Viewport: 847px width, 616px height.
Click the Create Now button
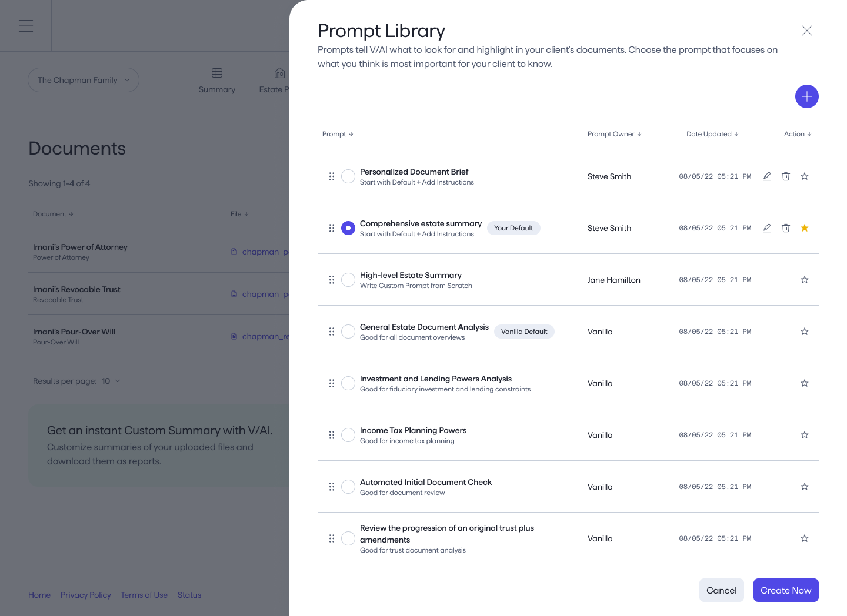coord(785,590)
